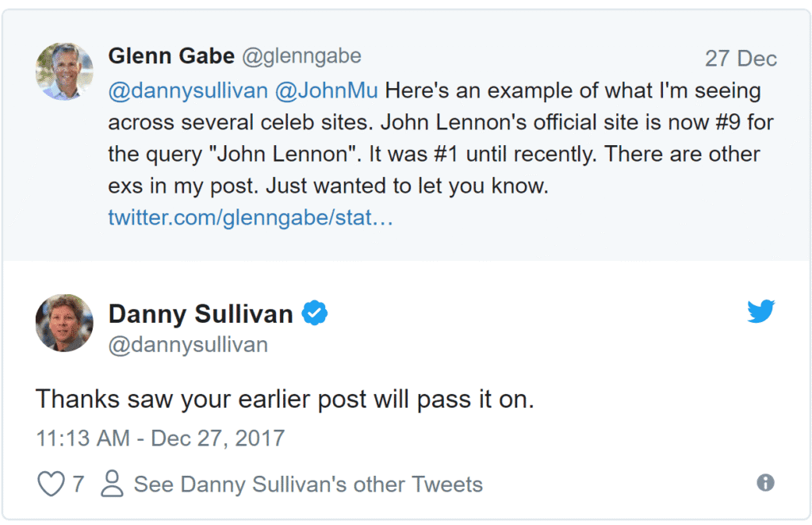The width and height of the screenshot is (812, 525).
Task: Open the @glenngabe handle link
Action: click(x=301, y=56)
